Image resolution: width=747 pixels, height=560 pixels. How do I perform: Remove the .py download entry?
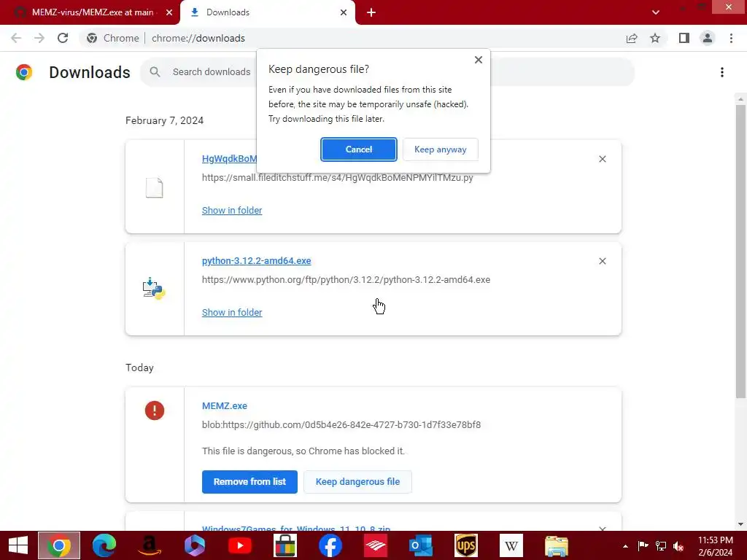point(603,159)
